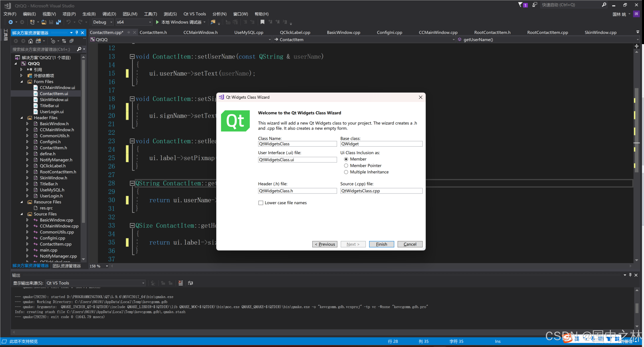644x347 pixels.
Task: Select main.cpp in Source Files
Action: 48,250
